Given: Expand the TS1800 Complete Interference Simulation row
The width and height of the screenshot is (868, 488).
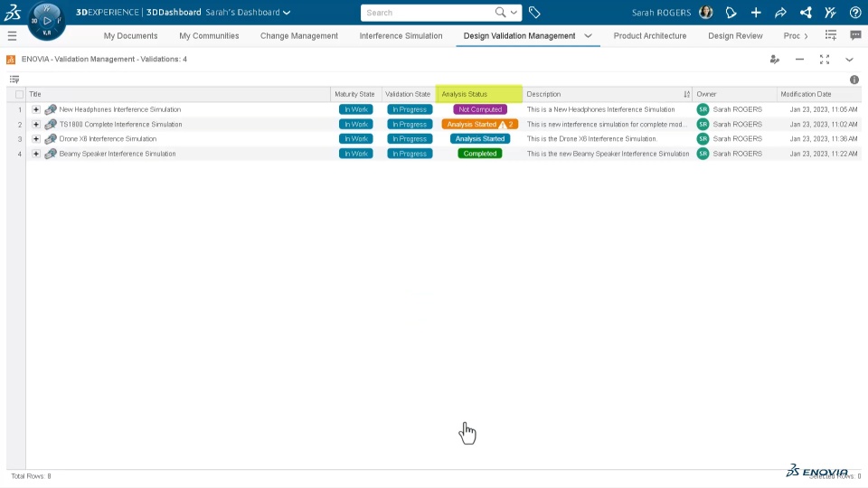Looking at the screenshot, I should coord(36,125).
